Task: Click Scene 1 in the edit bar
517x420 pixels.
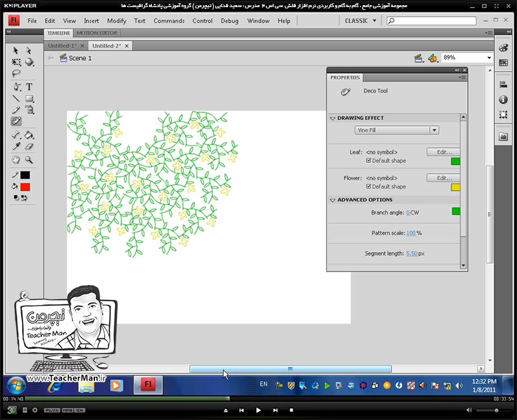Action: pos(80,58)
